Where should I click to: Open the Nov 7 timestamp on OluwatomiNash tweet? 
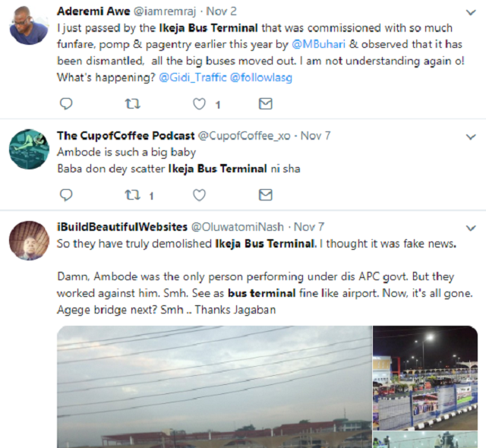coord(309,227)
